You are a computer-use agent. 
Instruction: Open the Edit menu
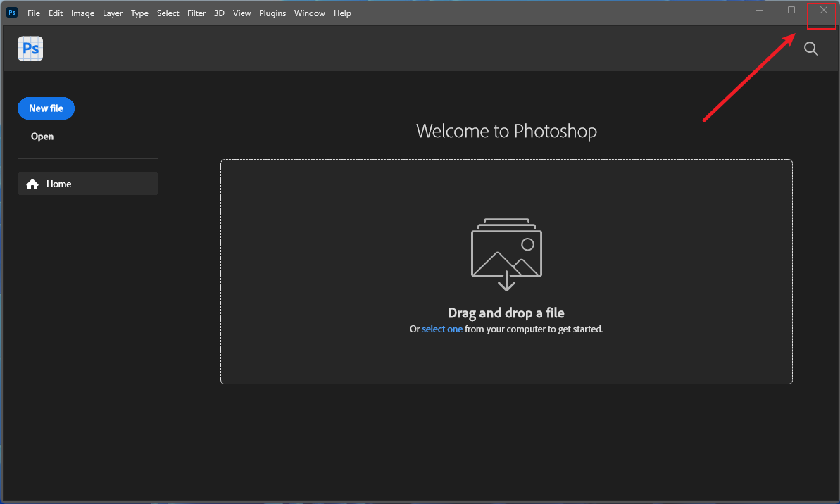(56, 13)
